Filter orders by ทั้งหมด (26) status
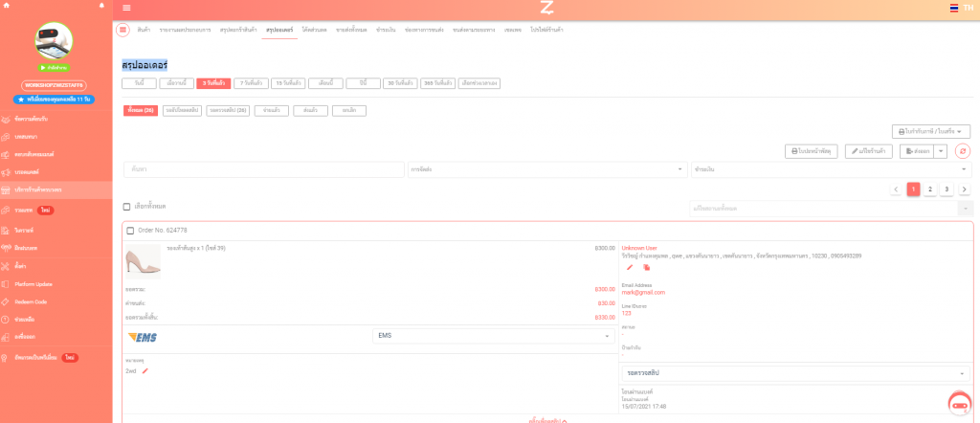 tap(141, 111)
